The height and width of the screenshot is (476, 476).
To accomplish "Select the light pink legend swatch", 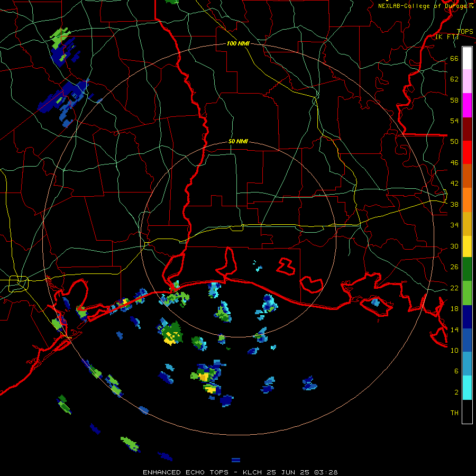I will tap(467, 81).
